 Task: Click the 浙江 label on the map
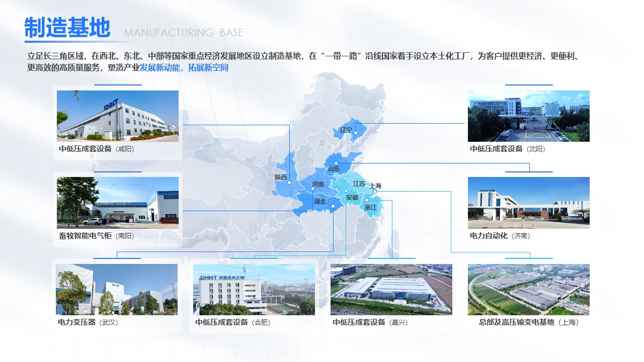(x=371, y=207)
